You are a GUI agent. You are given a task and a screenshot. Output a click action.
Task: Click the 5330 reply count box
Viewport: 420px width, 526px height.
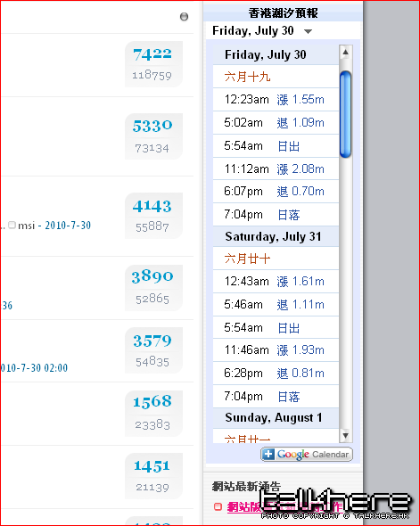153,136
